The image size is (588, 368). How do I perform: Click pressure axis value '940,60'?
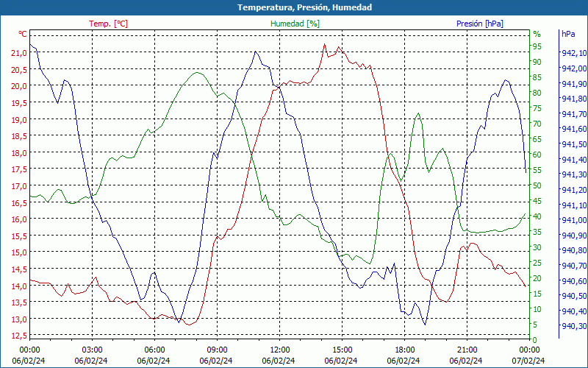(574, 280)
